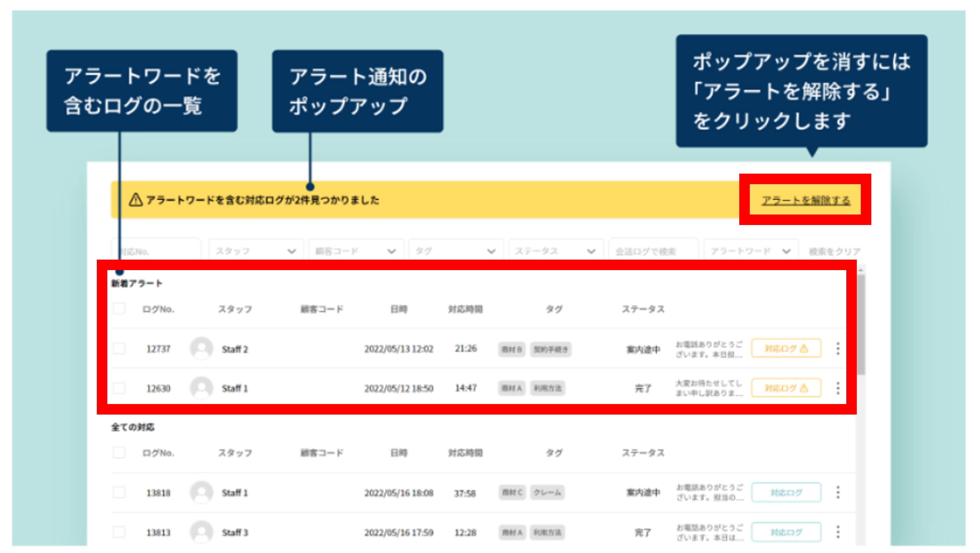Click the avatar of Staff 1 in row 13818

tap(201, 492)
